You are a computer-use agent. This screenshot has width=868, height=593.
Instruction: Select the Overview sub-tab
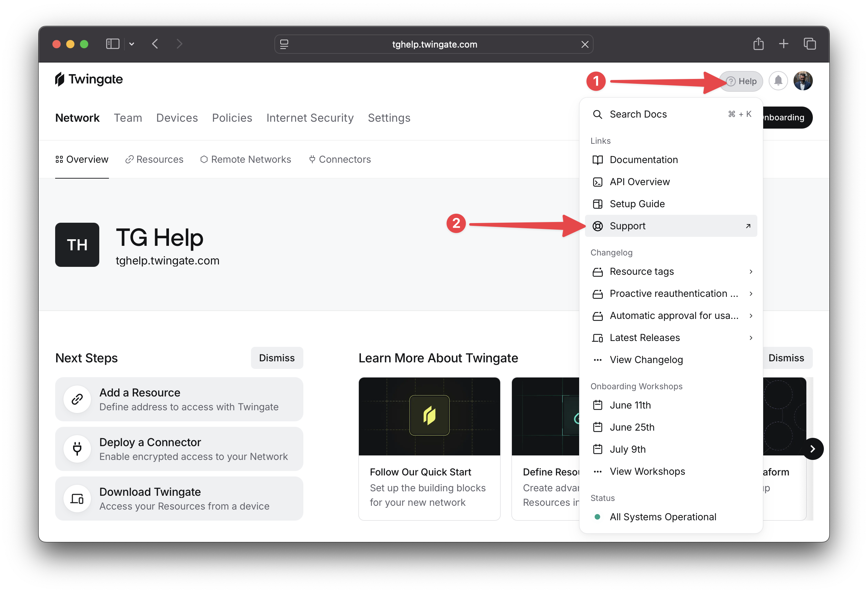(82, 160)
